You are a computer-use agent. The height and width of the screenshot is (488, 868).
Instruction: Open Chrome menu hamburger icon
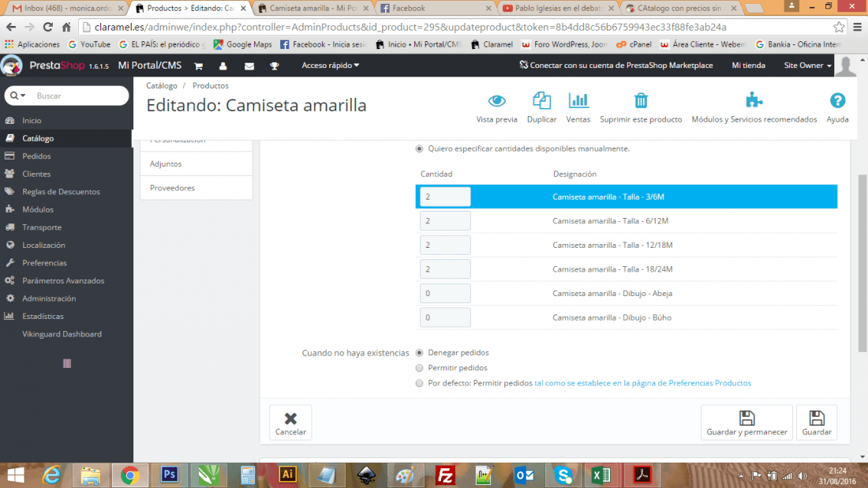(857, 27)
